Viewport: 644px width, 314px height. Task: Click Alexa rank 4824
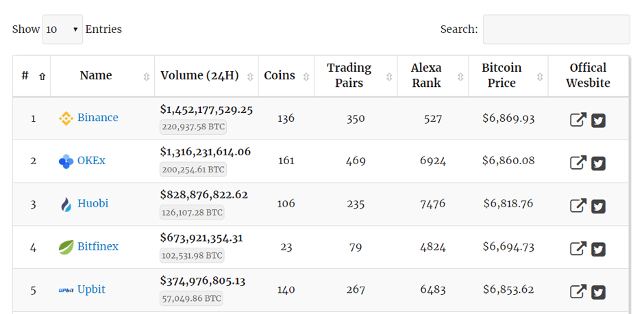(x=433, y=247)
